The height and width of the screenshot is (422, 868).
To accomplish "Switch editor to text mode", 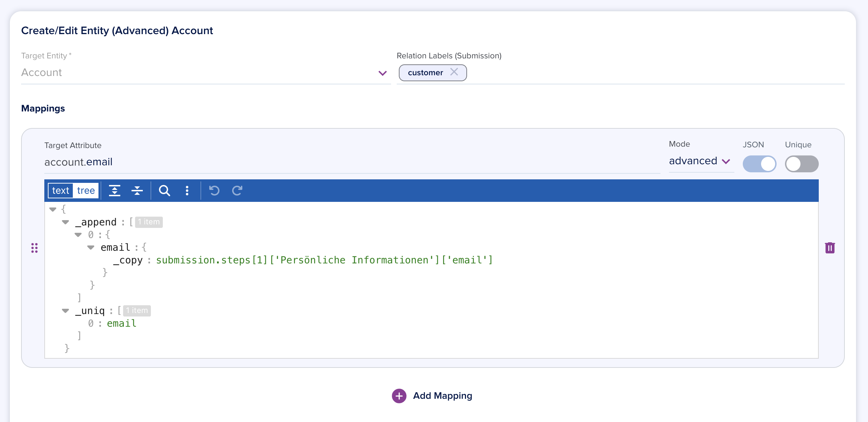I will click(x=60, y=191).
